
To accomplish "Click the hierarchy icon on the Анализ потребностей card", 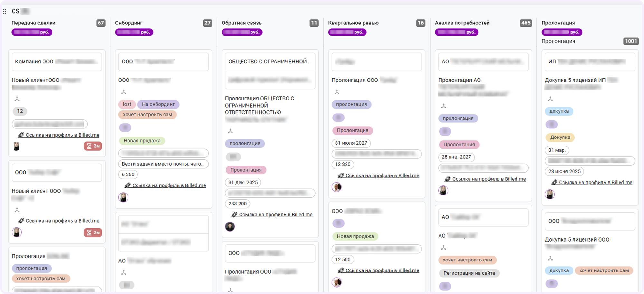I will [443, 106].
